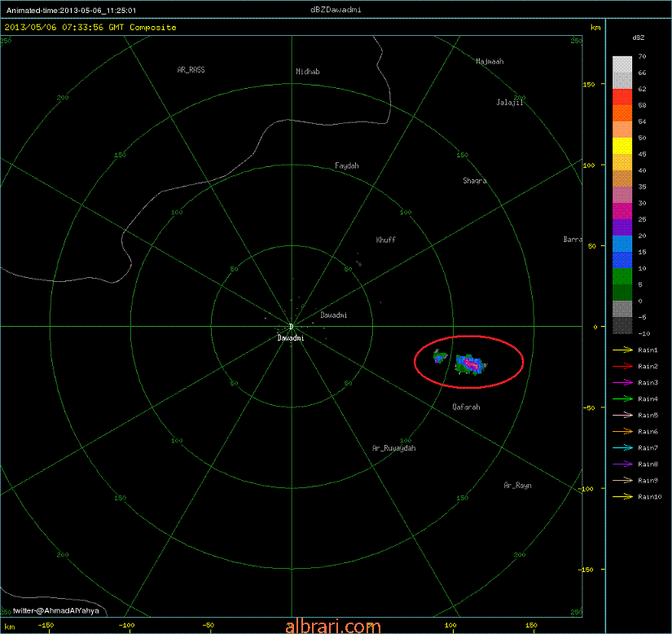
Task: Pick the light blue 15–20 dBZ swatch
Action: pos(622,244)
